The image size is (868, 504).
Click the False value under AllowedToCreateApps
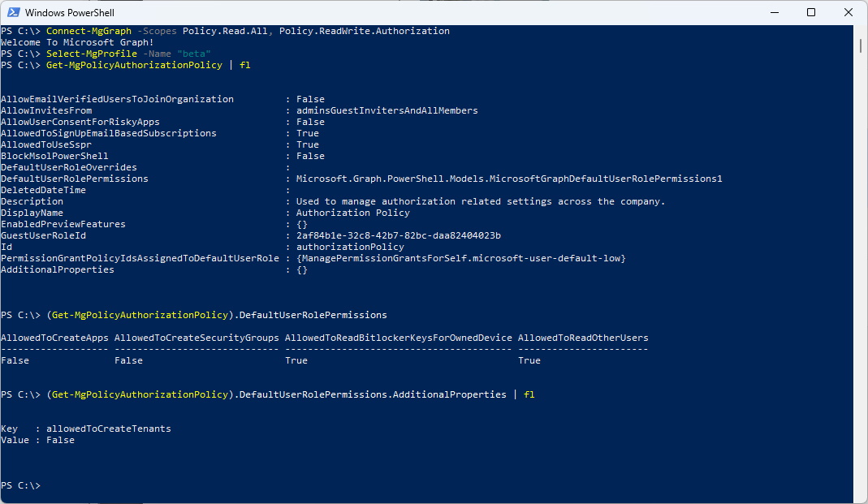(x=15, y=360)
